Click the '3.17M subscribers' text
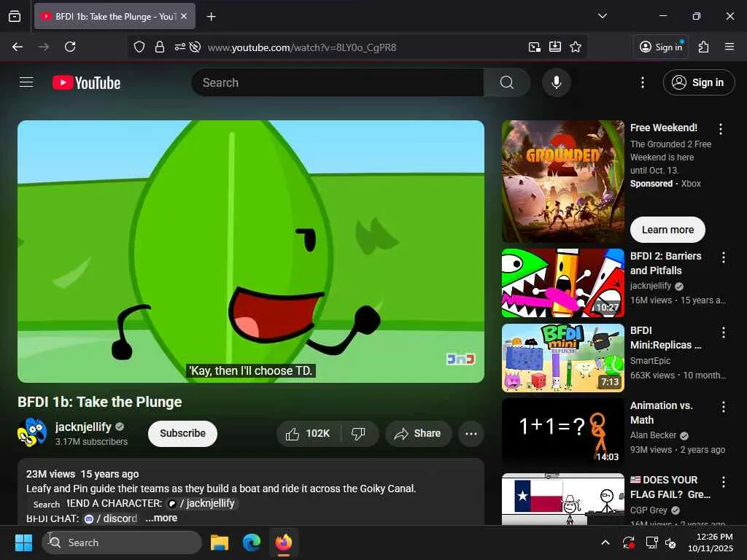This screenshot has width=747, height=560. click(91, 441)
